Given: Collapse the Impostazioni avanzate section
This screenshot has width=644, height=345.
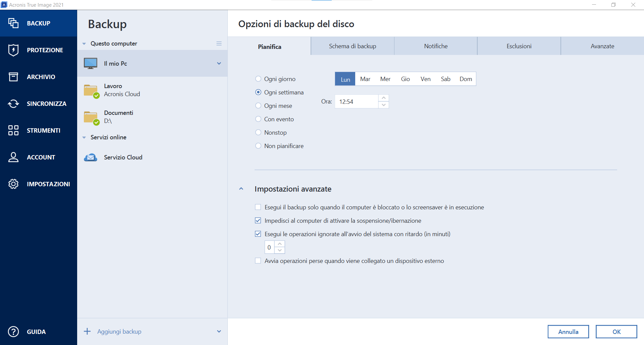Looking at the screenshot, I should [241, 189].
